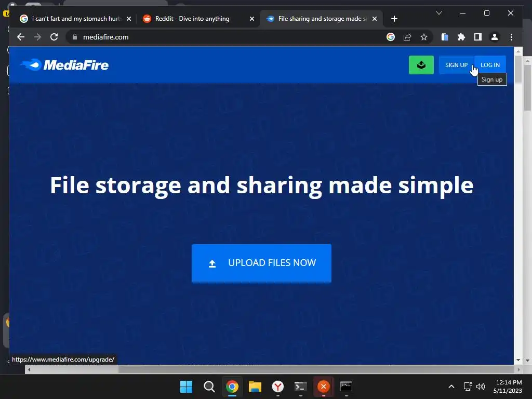Screen dimensions: 532x399
Task: Open the command prompt taskbar icon
Action: [x=346, y=387]
